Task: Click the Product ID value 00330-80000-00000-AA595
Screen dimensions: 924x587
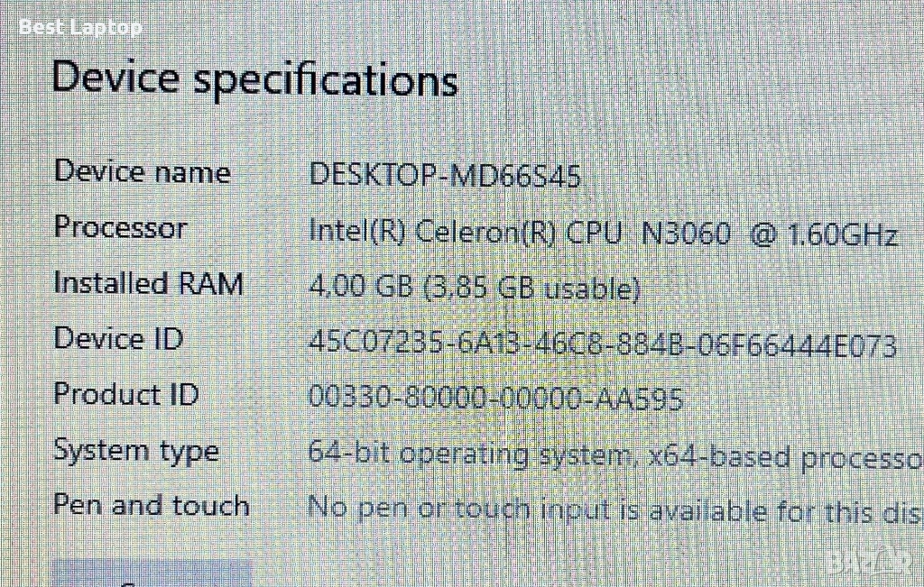Action: click(495, 398)
